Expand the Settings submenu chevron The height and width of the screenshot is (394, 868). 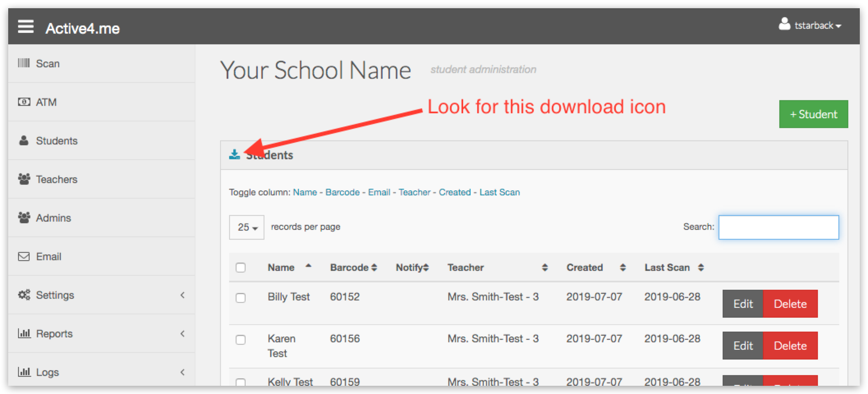tap(182, 295)
